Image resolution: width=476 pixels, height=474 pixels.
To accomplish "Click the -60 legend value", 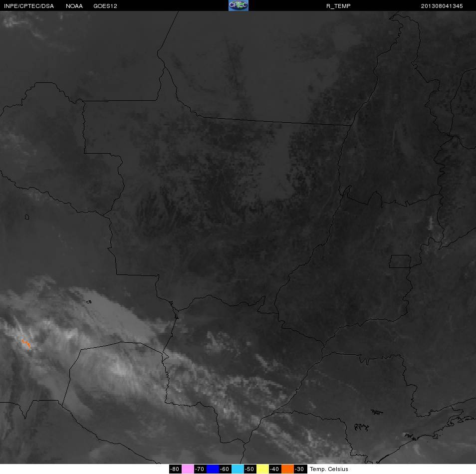I will tap(225, 469).
